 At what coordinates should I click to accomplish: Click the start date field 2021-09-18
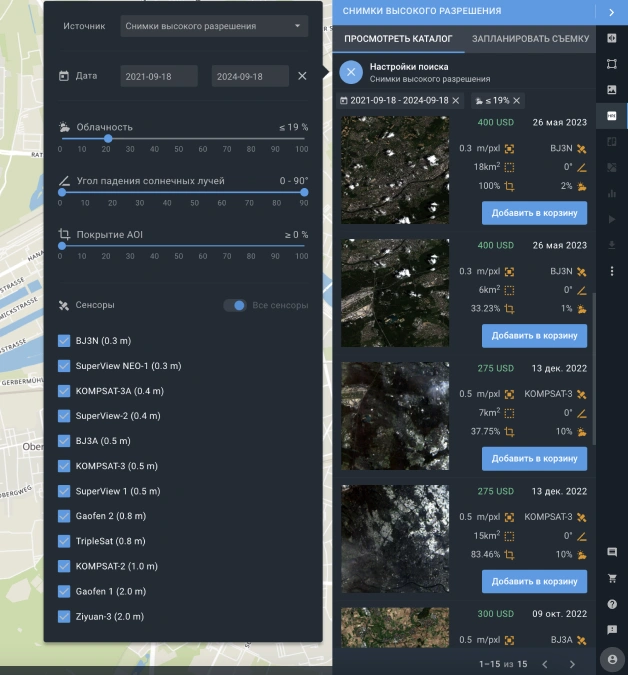tap(159, 76)
